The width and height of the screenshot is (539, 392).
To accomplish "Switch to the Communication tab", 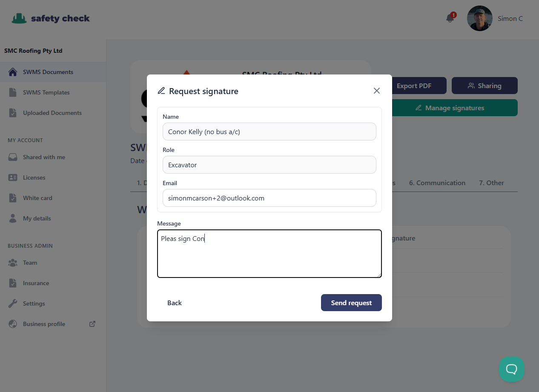I will tap(437, 183).
